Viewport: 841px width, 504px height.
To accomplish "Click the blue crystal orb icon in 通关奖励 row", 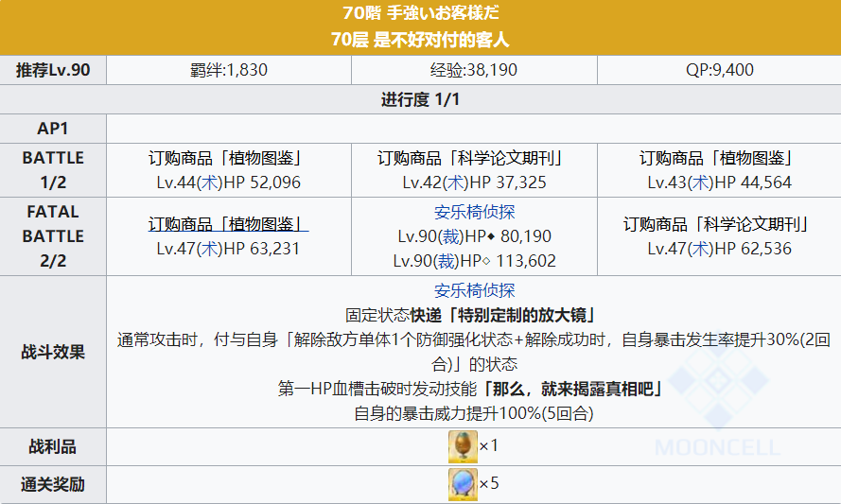I will tap(462, 484).
